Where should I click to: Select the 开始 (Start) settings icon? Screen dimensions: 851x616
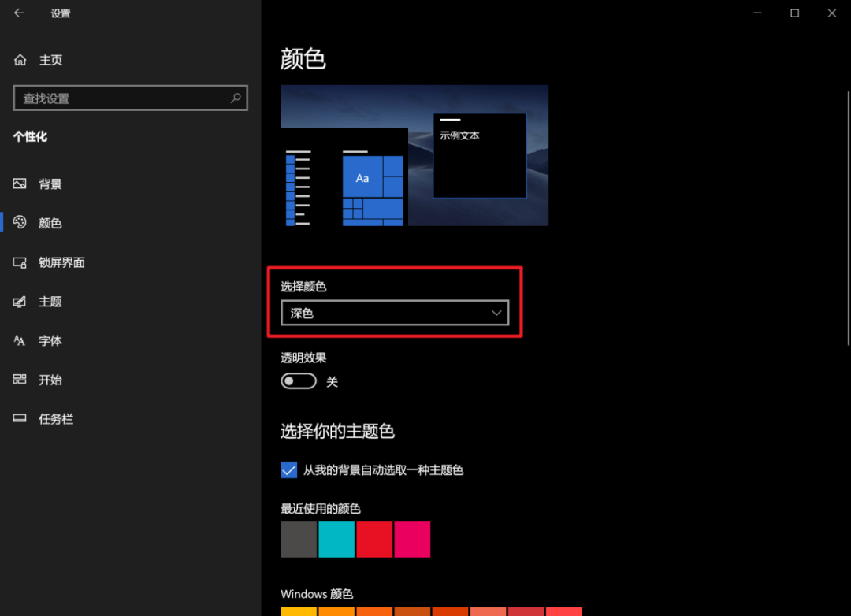[19, 380]
